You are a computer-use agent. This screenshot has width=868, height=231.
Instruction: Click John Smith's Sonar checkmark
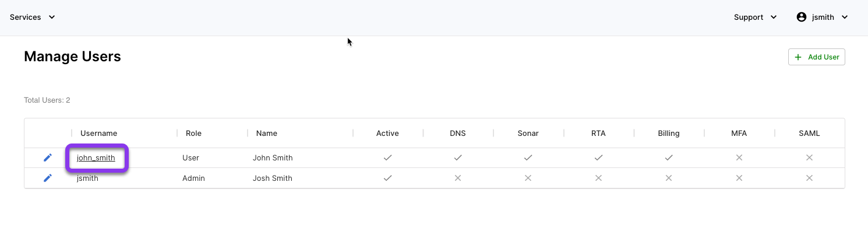coord(528,157)
